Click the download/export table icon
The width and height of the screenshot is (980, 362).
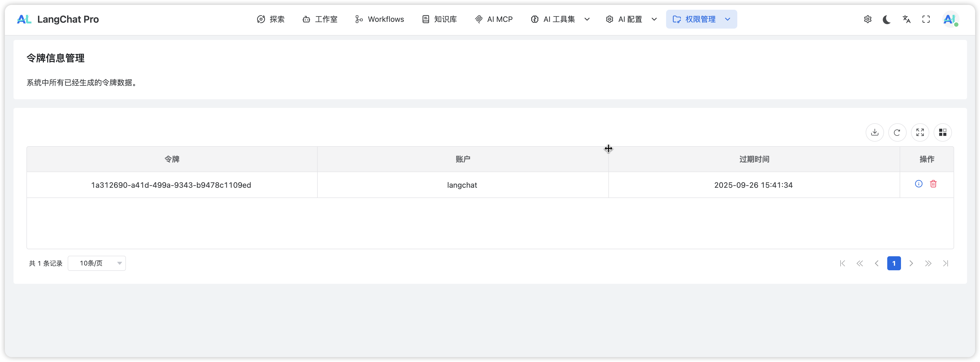(x=875, y=132)
